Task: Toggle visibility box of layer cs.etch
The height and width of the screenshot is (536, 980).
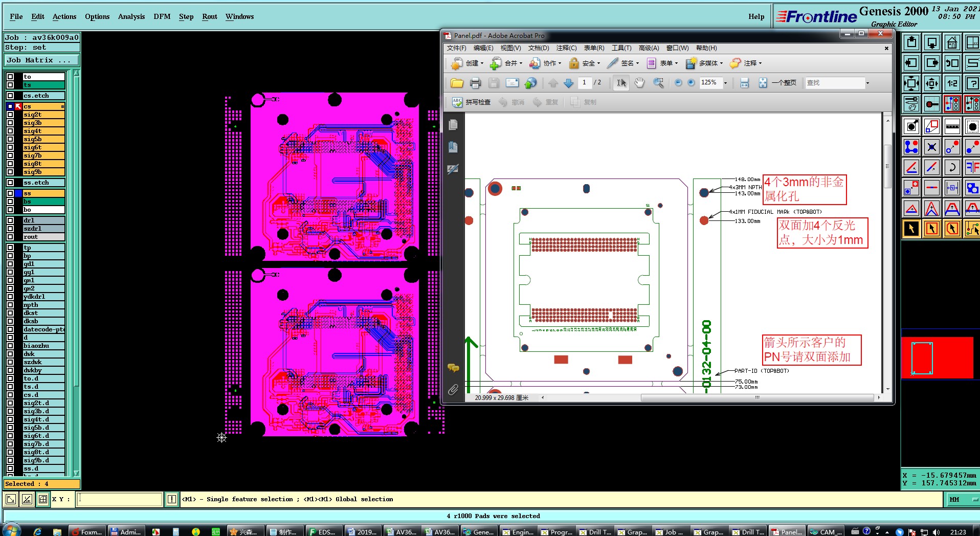Action: (x=10, y=96)
